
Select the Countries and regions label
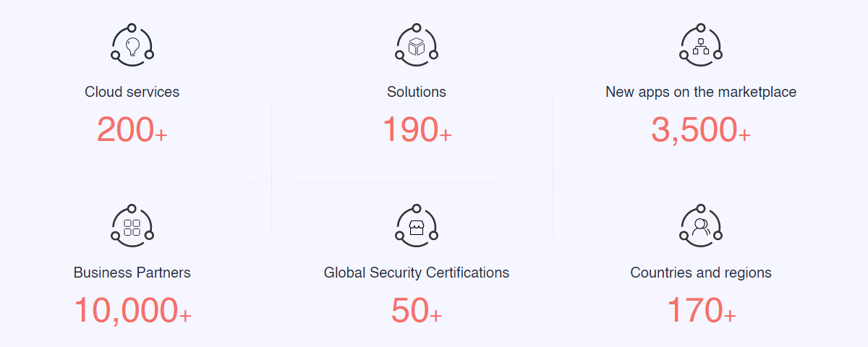coord(701,273)
